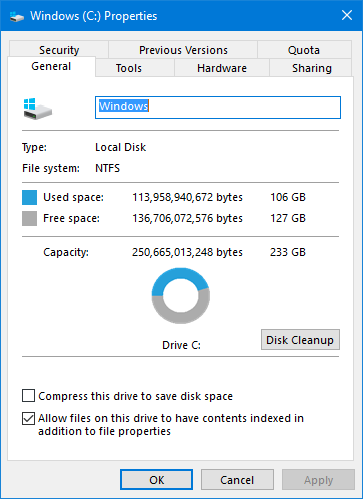This screenshot has width=363, height=499.
Task: Confirm with the OK button
Action: point(156,480)
